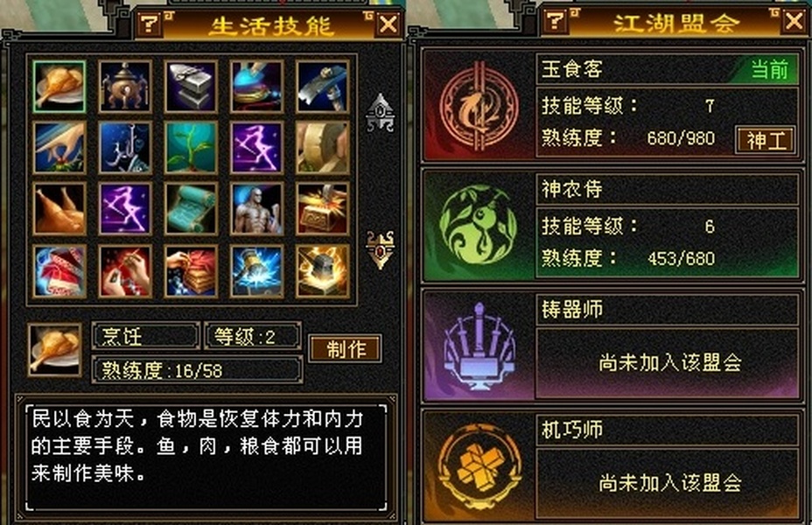Select the green seedling planting skill icon

[191, 147]
